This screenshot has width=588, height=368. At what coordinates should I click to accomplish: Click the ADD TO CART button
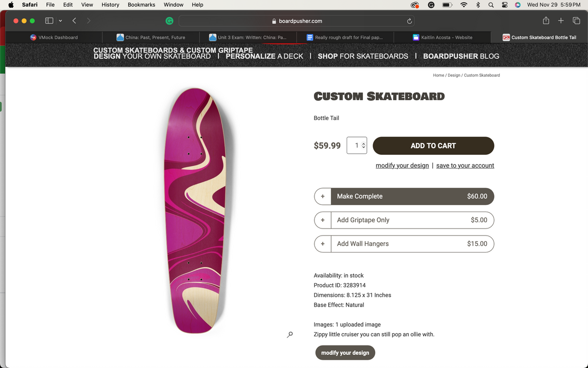pyautogui.click(x=433, y=146)
